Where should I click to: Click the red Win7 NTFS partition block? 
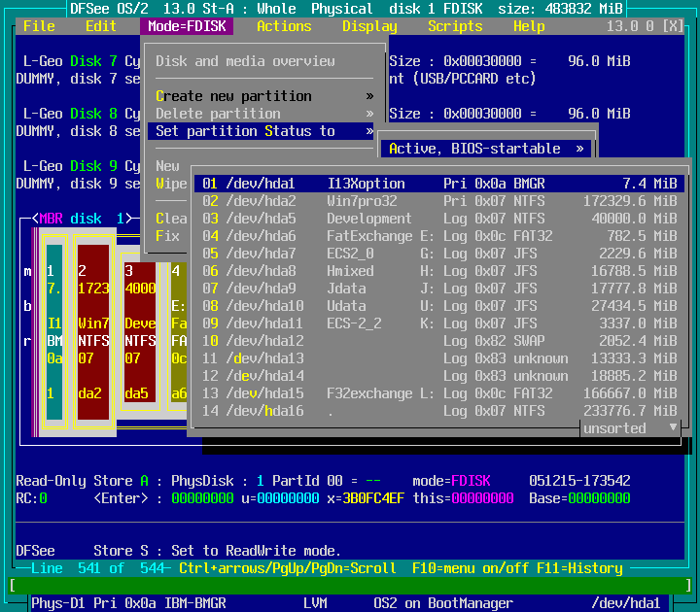[x=93, y=332]
